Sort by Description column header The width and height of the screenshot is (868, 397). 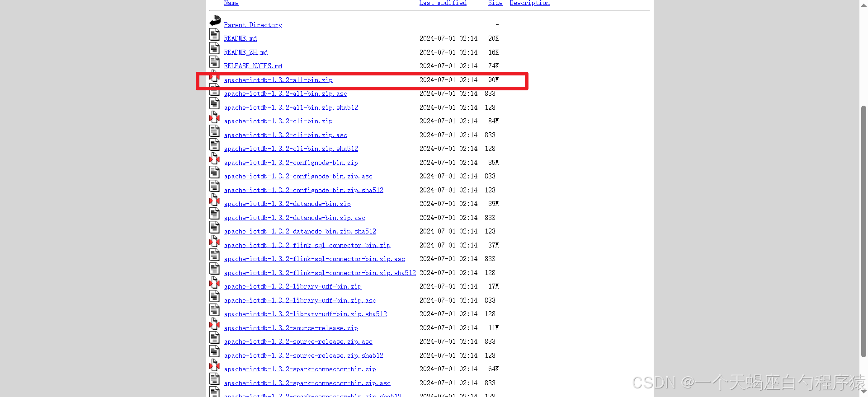[529, 3]
